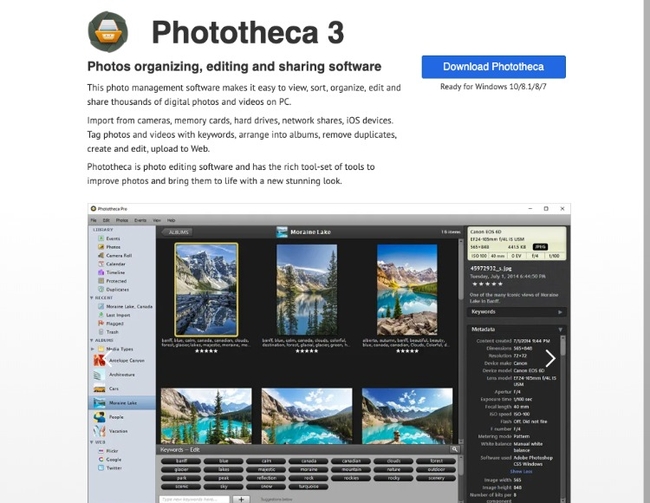The height and width of the screenshot is (503, 650).
Task: Select the Antelope Canyon album
Action: point(121,360)
